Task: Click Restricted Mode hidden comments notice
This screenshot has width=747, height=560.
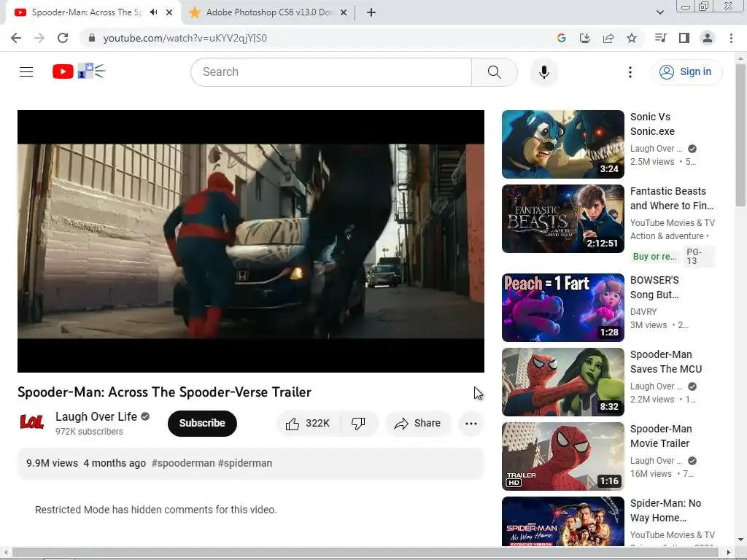Action: click(x=156, y=510)
